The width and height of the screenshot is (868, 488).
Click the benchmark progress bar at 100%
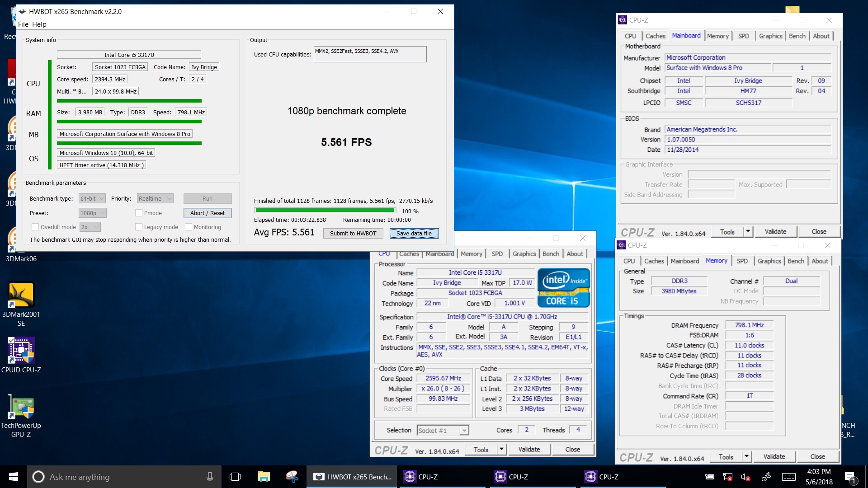325,210
